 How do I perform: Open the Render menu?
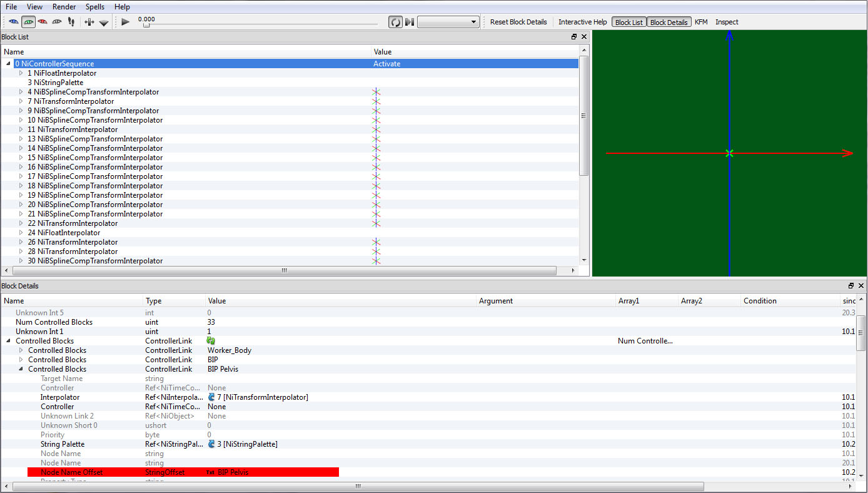click(64, 7)
